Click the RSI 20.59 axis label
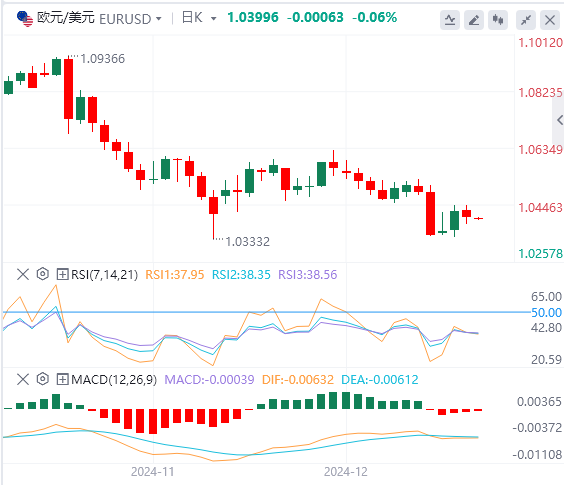The width and height of the screenshot is (564, 485). point(546,359)
